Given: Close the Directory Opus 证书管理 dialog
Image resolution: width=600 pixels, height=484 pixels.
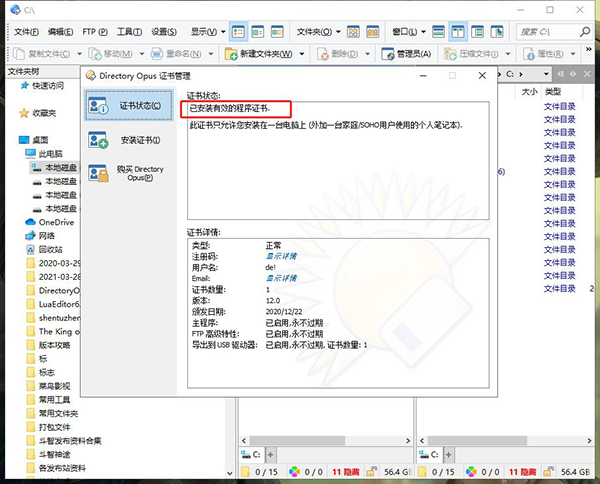Looking at the screenshot, I should (482, 76).
